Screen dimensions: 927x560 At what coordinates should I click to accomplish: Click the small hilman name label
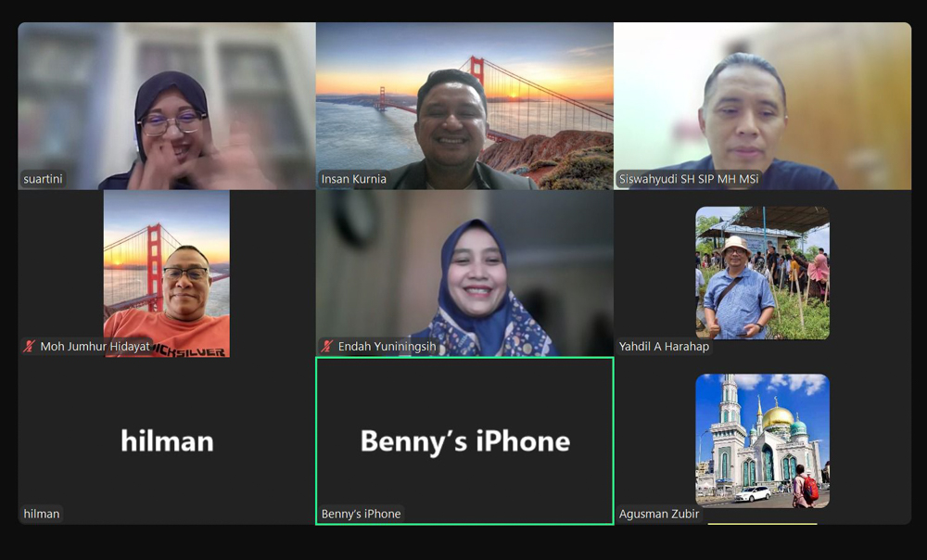[42, 514]
